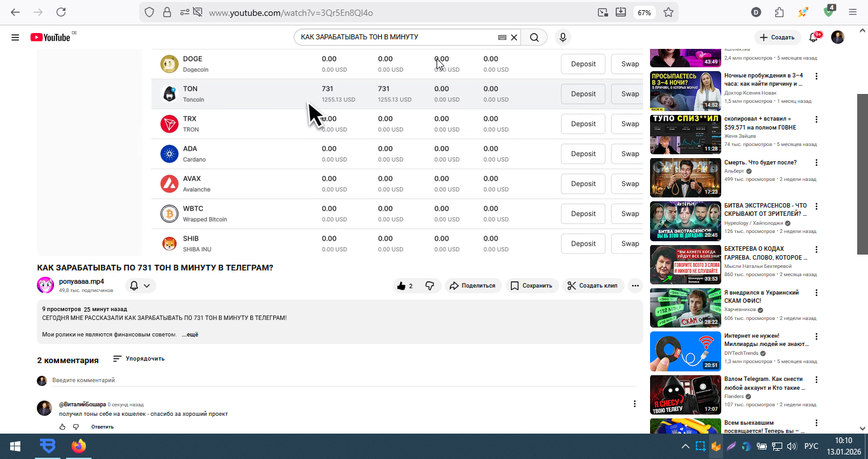Bookmark this page with the star icon
Viewport: 868px width, 459px height.
[x=668, y=12]
